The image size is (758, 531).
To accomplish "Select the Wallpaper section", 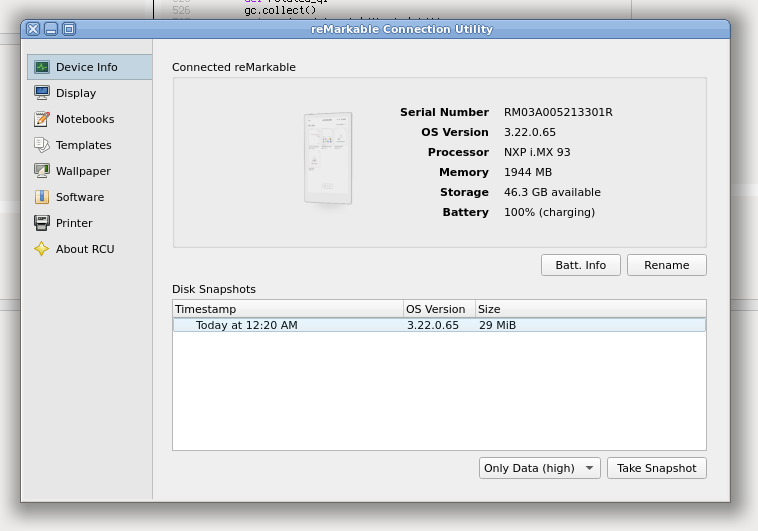I will coord(89,171).
